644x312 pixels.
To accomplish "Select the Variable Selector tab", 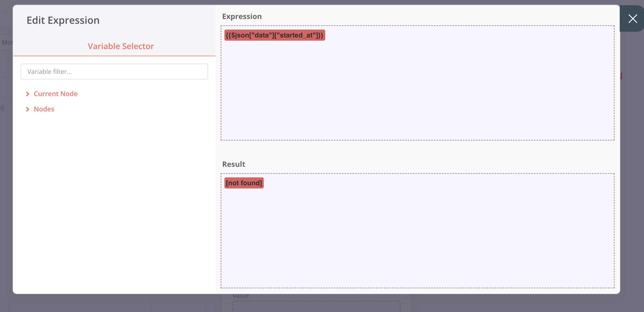I will pos(121,46).
